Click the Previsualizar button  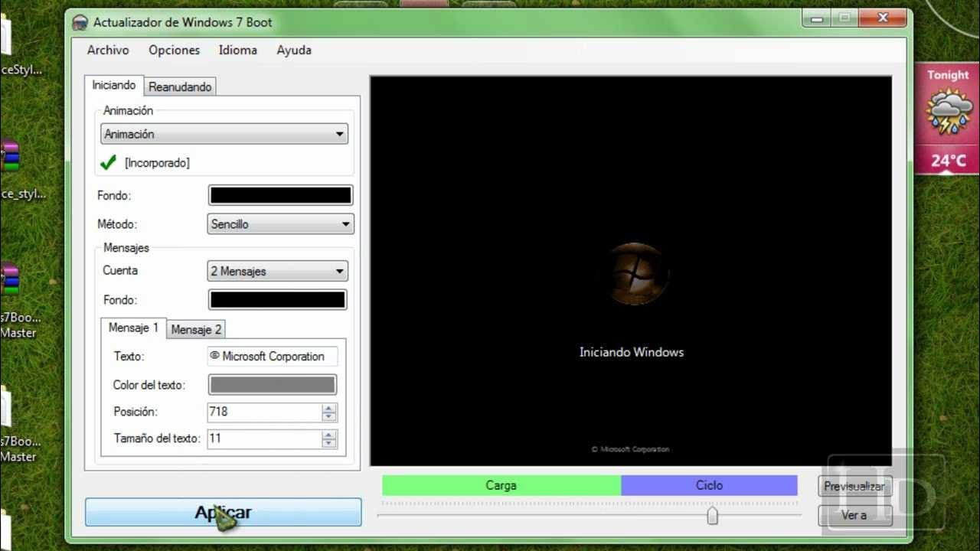point(855,486)
